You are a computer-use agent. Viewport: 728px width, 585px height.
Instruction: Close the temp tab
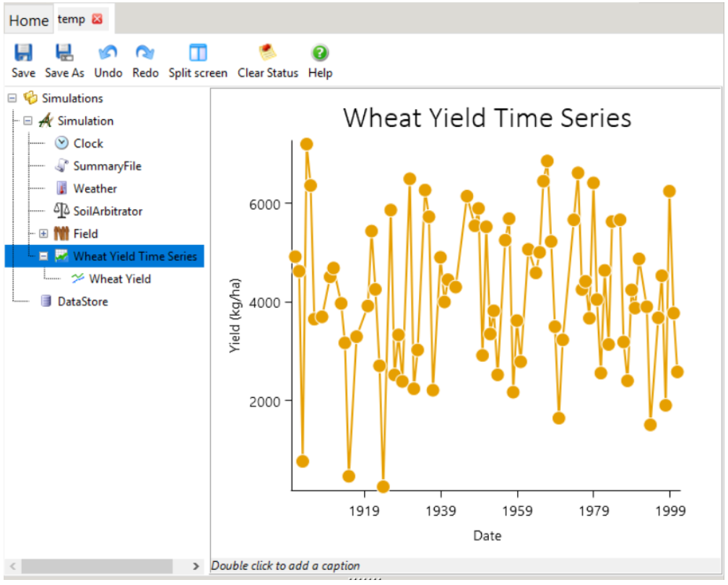tap(97, 19)
